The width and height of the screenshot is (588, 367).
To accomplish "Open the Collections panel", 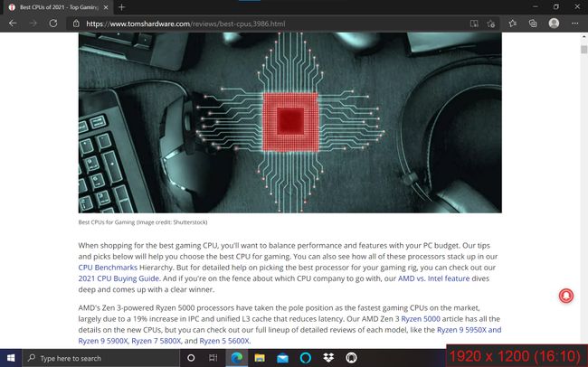I will point(533,24).
